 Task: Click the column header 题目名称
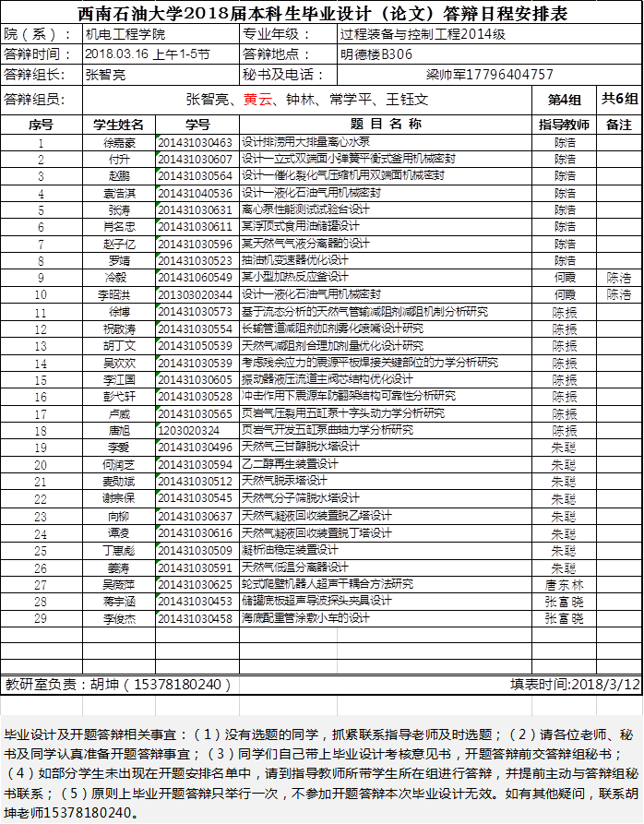[386, 125]
